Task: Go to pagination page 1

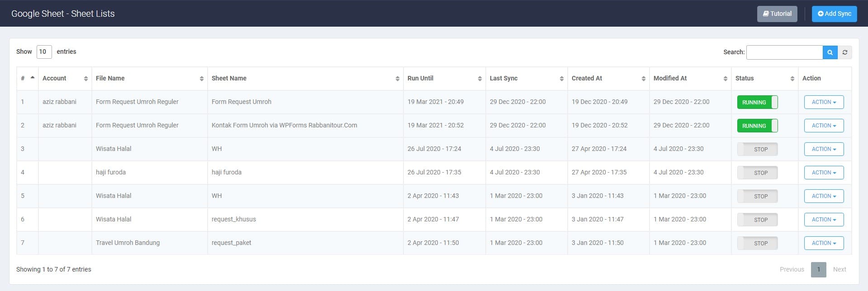Action: click(819, 269)
